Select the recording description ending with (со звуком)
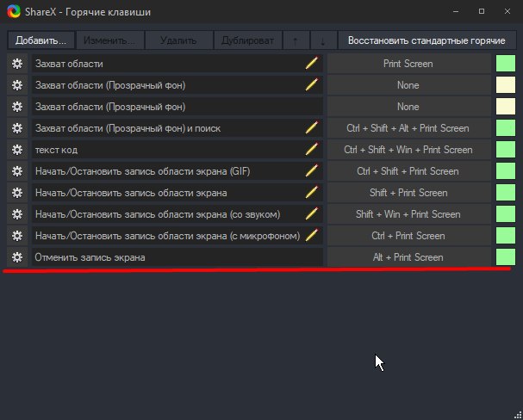Image resolution: width=523 pixels, height=420 pixels. [x=177, y=214]
